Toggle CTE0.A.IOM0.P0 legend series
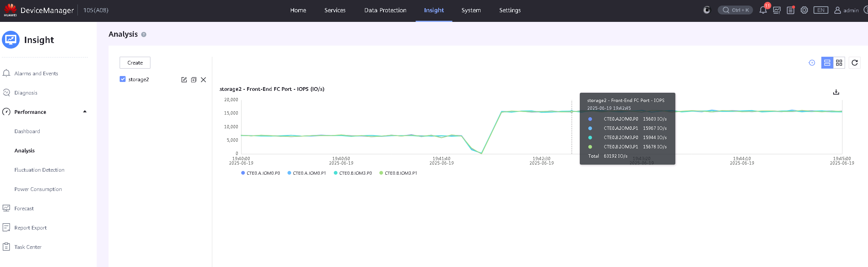 (260, 173)
